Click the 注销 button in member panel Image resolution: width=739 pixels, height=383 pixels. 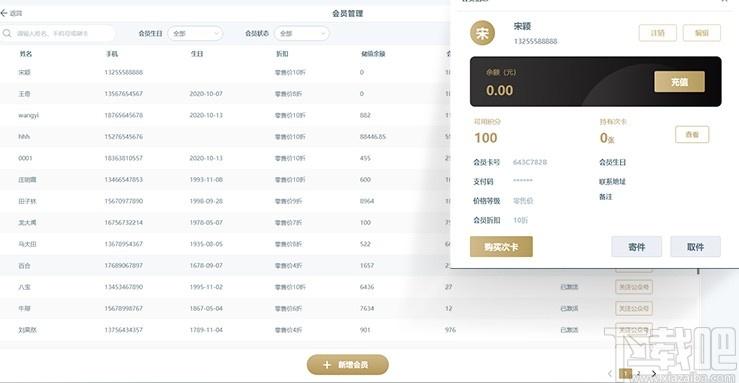coord(657,33)
